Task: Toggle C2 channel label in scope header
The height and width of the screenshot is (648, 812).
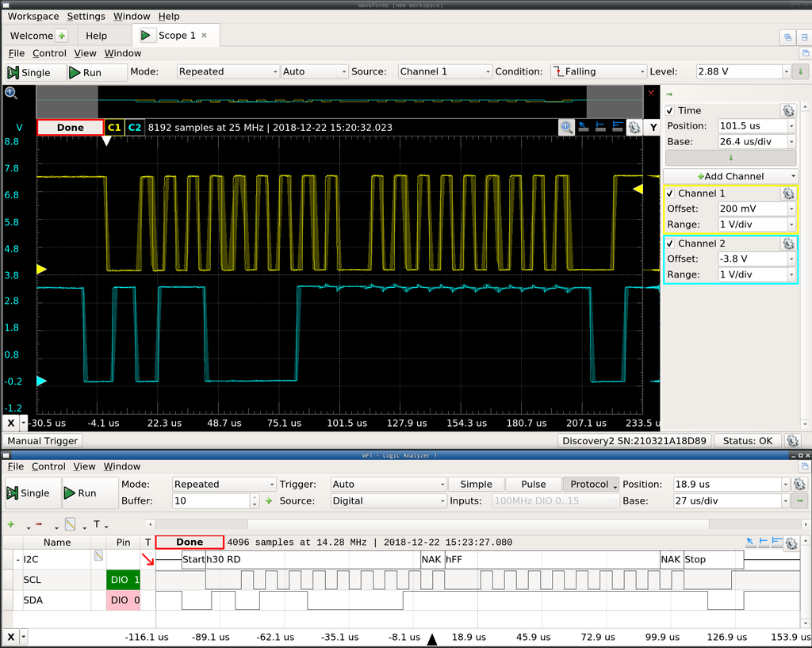Action: [135, 128]
